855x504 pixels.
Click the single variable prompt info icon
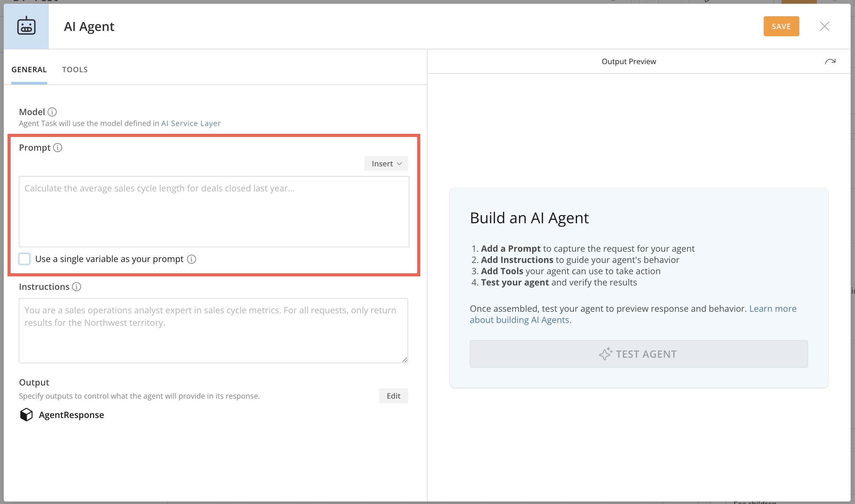192,259
